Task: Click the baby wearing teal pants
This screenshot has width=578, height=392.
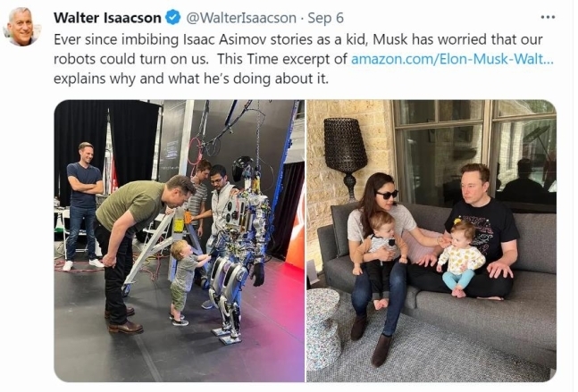Action: pos(461,258)
